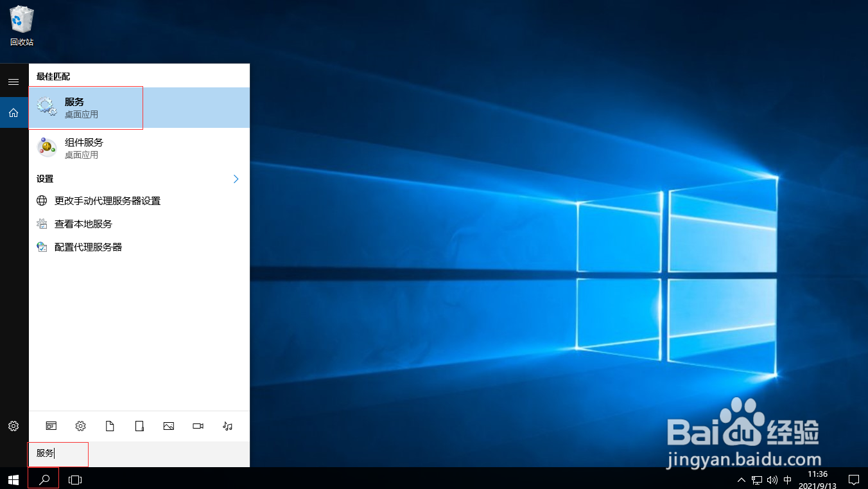
Task: Expand the hamburger menu in search panel
Action: coord(13,82)
